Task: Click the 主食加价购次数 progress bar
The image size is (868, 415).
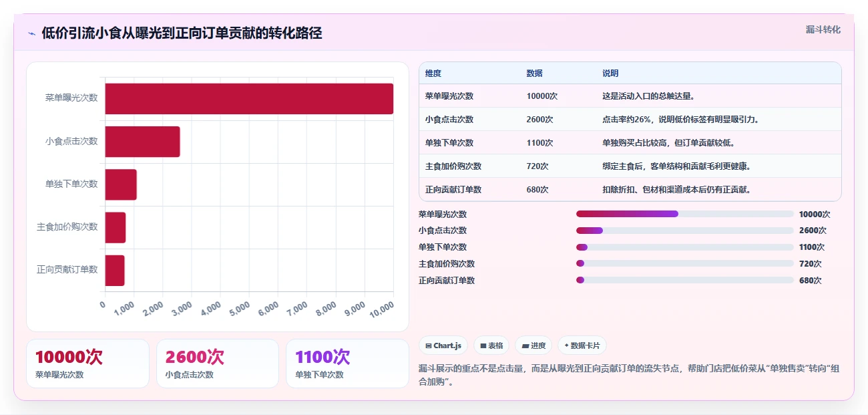Action: [x=685, y=264]
